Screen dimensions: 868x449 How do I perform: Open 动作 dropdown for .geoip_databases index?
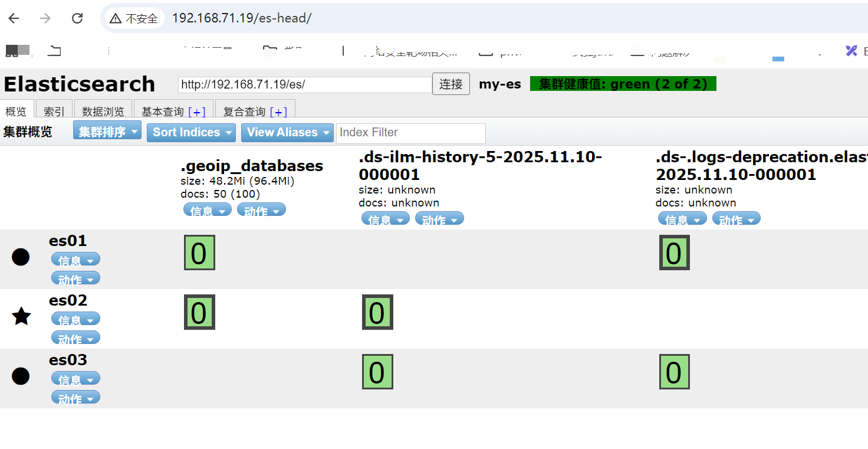261,210
